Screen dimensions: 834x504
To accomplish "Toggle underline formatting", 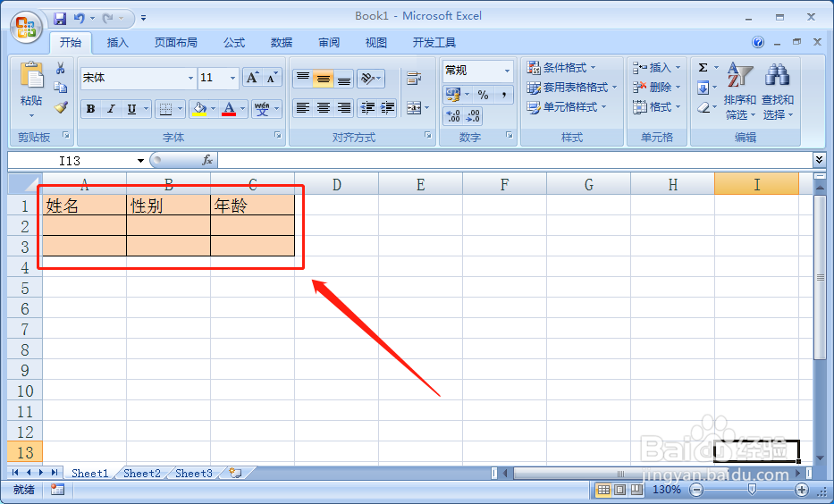I will tap(131, 109).
